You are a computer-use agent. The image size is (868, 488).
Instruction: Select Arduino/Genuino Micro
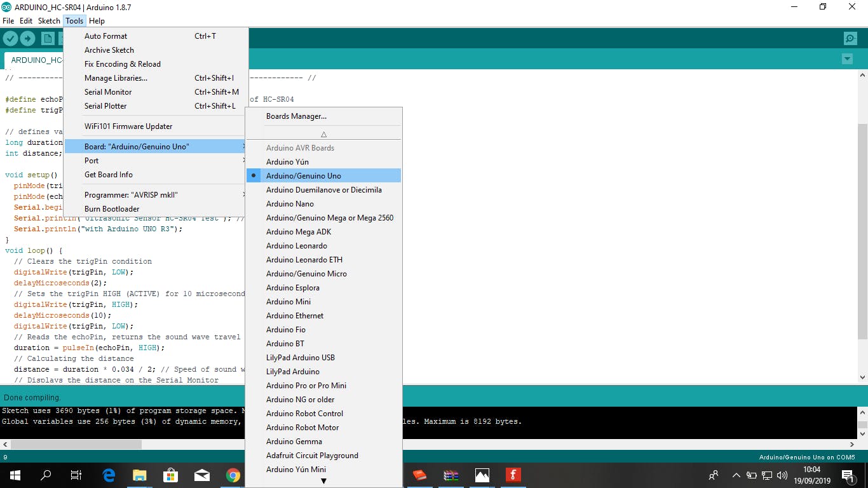pos(323,274)
